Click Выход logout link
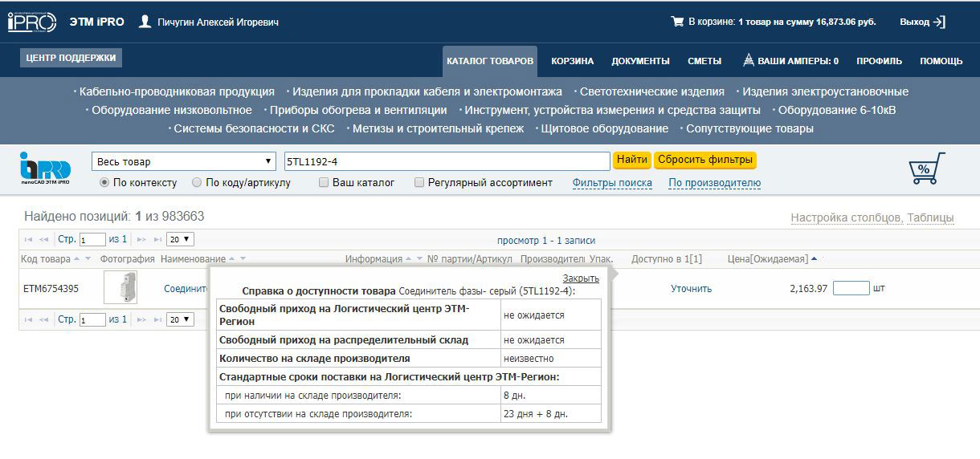The height and width of the screenshot is (459, 980). (x=914, y=22)
